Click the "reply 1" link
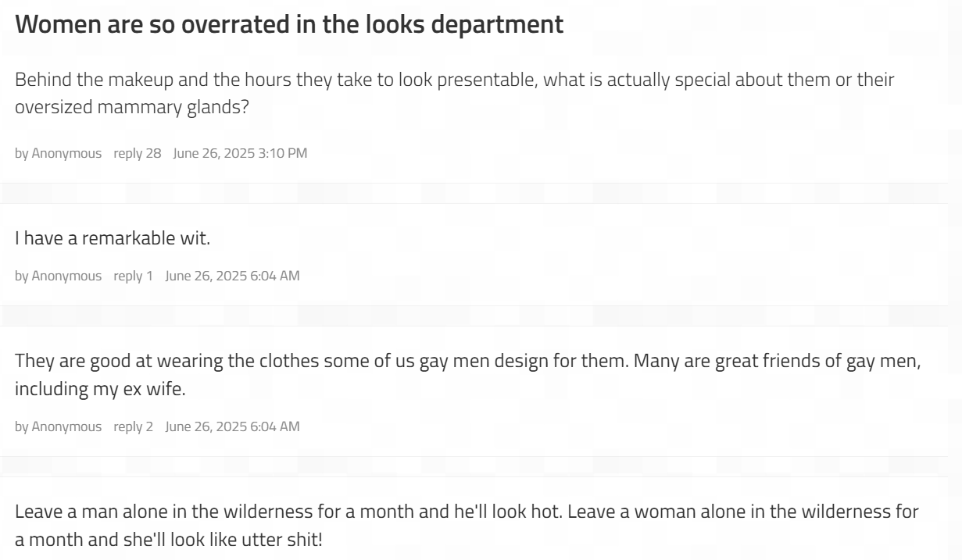 (x=134, y=276)
